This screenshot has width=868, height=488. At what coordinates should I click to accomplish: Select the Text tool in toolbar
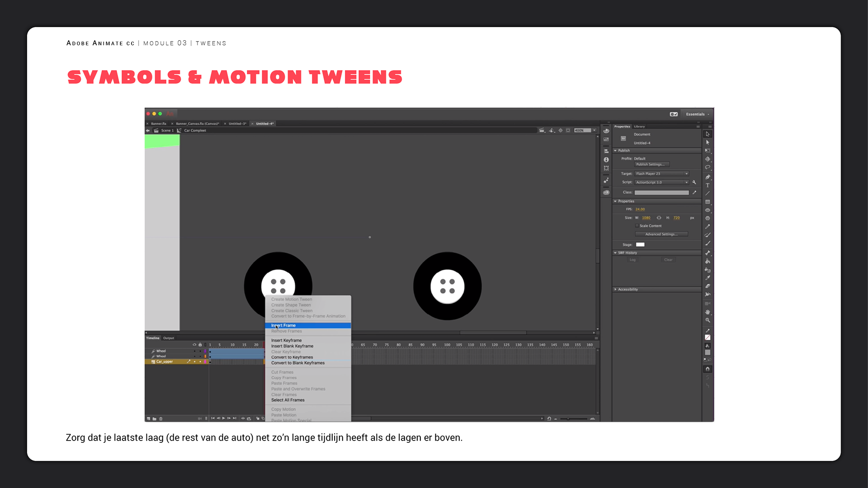708,185
